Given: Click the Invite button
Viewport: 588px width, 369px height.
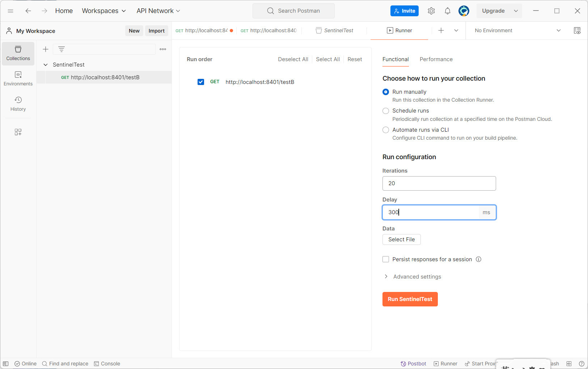Looking at the screenshot, I should pyautogui.click(x=405, y=11).
